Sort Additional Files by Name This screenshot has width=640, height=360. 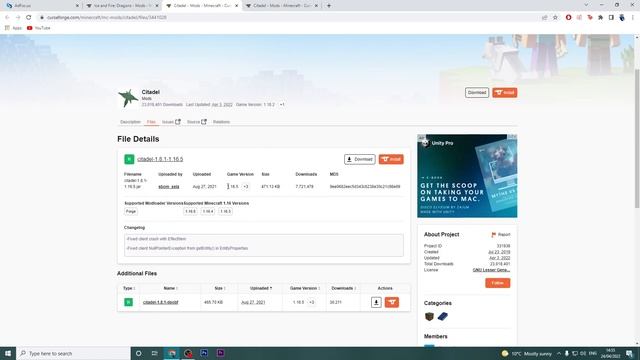[x=171, y=288]
